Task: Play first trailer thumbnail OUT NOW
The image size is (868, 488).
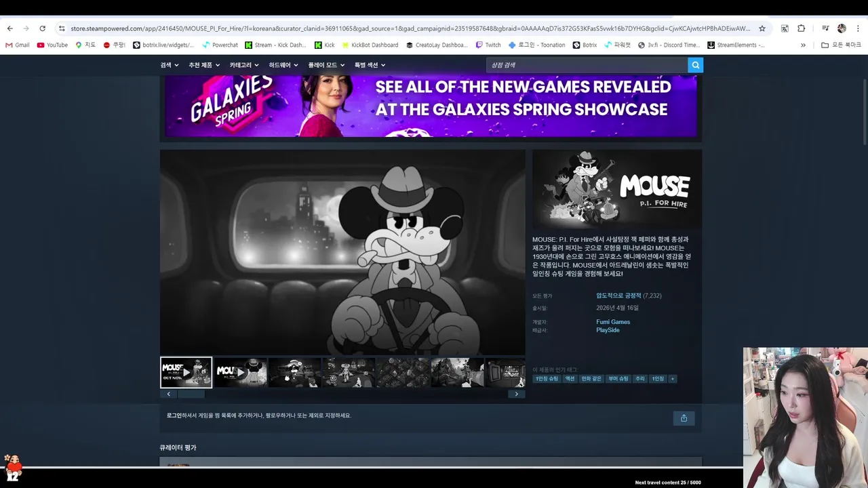Action: point(186,373)
